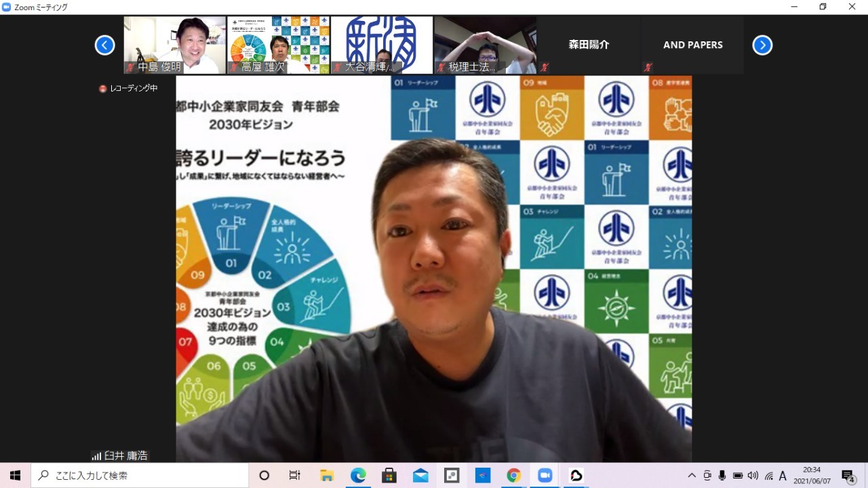The width and height of the screenshot is (868, 488).
Task: Click the AND PAPERS participant tile
Action: [692, 45]
